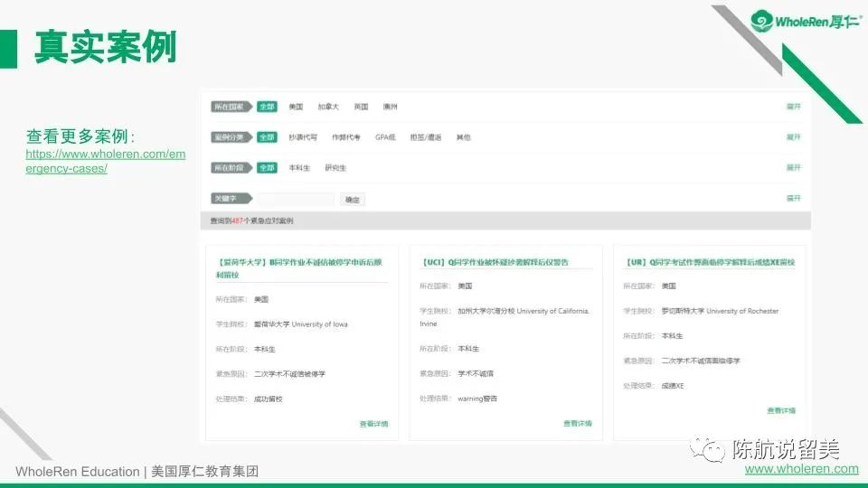Click the WholeRen logo in top corner
The width and height of the screenshot is (868, 488).
[x=806, y=20]
